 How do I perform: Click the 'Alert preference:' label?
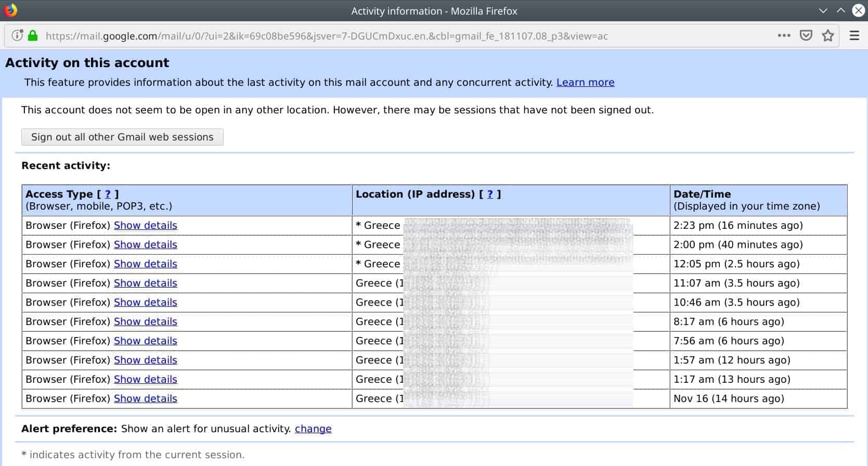coord(69,429)
